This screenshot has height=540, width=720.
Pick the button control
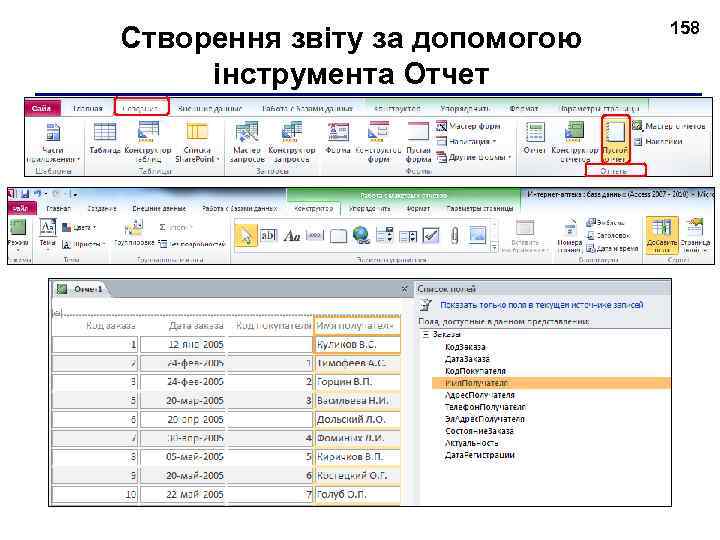315,236
